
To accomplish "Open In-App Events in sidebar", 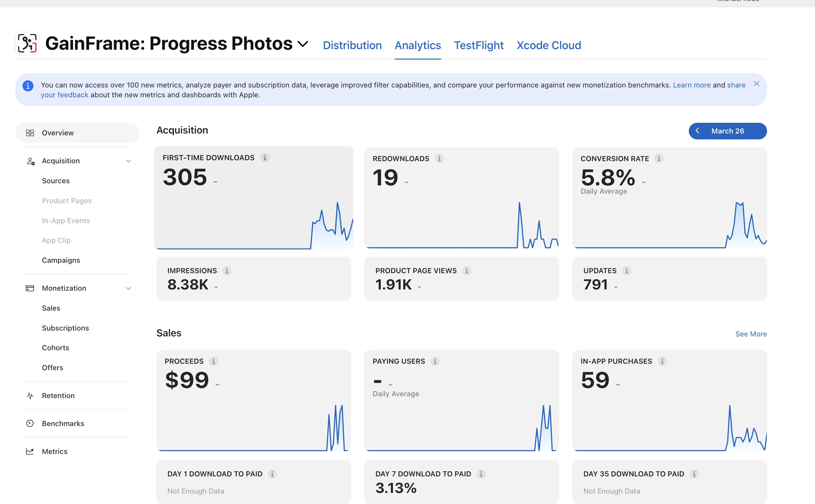I will click(66, 221).
